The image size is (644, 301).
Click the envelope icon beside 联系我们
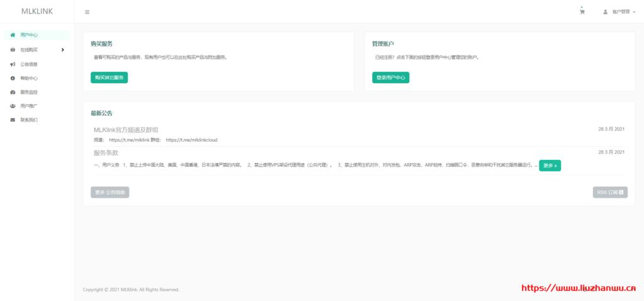13,120
